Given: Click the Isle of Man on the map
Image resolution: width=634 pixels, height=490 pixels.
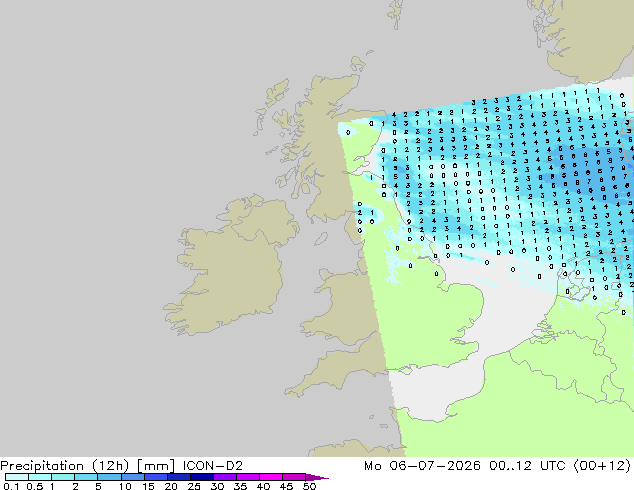Looking at the screenshot, I should coord(321,239).
